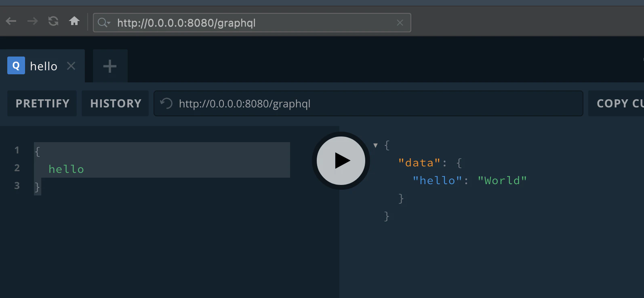Open the search dropdown in the address bar
644x298 pixels.
coord(104,23)
